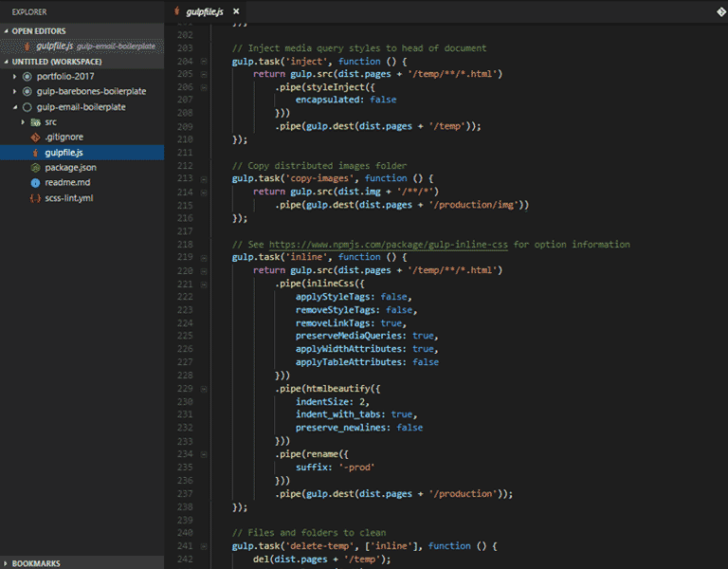This screenshot has height=569, width=728.
Task: Click the .gitignore git file icon
Action: coord(35,138)
